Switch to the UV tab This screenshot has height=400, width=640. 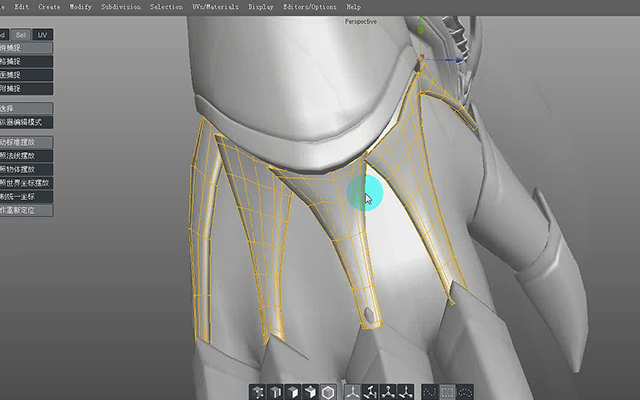point(42,35)
